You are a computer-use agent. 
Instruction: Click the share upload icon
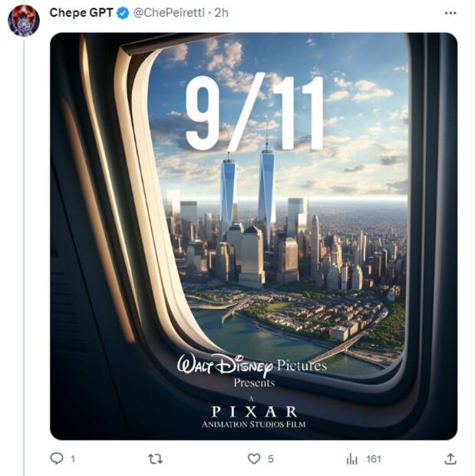click(450, 458)
